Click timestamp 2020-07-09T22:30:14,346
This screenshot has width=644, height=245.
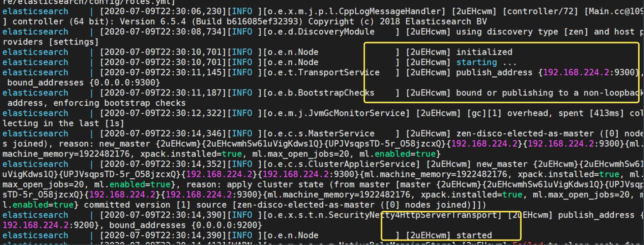point(163,134)
